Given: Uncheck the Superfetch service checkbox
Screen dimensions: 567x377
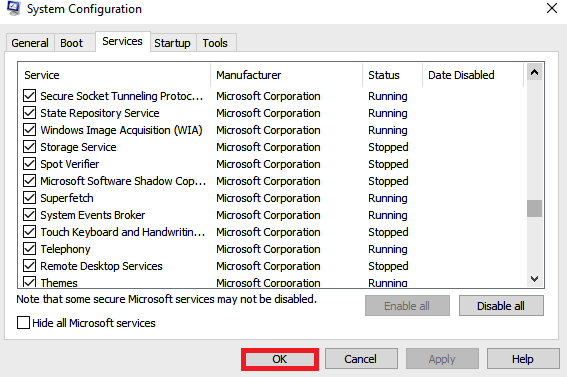Looking at the screenshot, I should (x=29, y=198).
